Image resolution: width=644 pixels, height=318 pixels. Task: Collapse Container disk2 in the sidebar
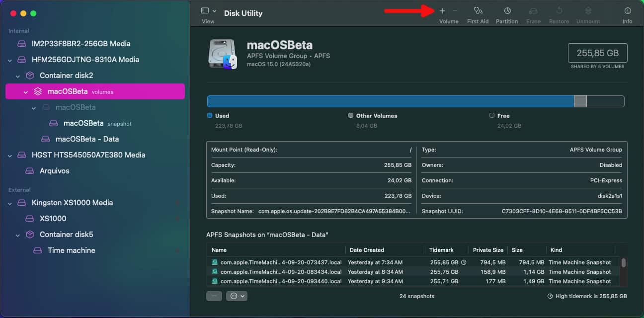18,76
